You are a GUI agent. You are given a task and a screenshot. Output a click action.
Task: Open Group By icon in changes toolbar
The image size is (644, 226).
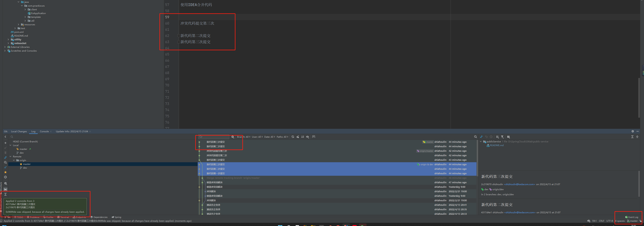point(497,137)
